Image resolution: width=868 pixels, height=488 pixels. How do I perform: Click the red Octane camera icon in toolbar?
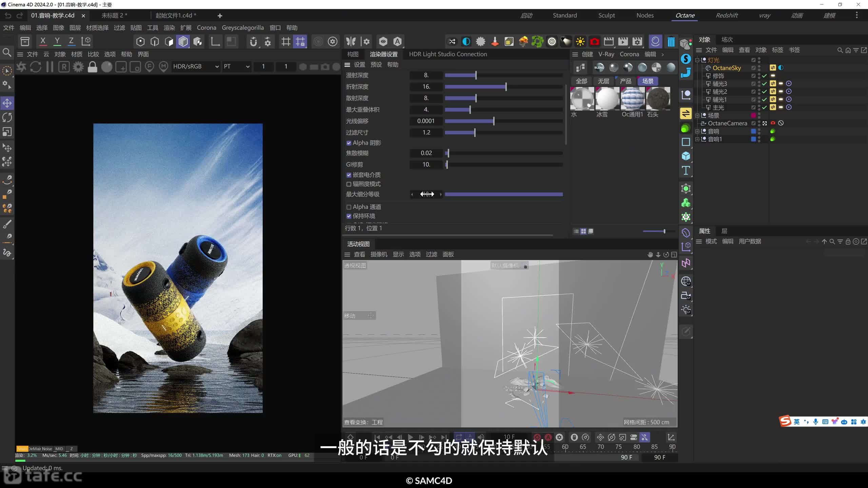(594, 42)
